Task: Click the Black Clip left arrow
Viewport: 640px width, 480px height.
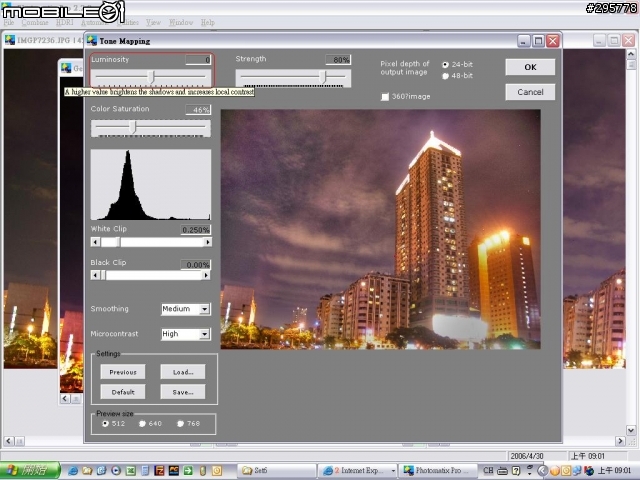Action: 96,276
